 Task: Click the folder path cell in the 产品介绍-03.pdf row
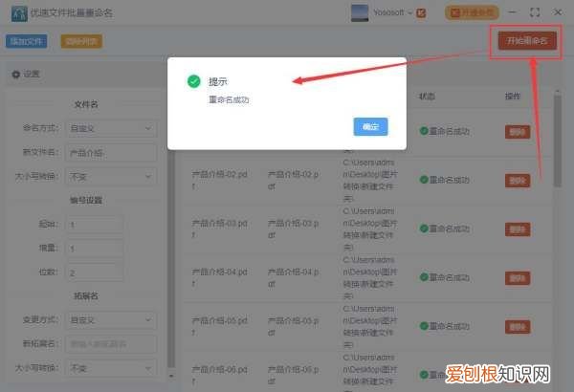[x=369, y=229]
